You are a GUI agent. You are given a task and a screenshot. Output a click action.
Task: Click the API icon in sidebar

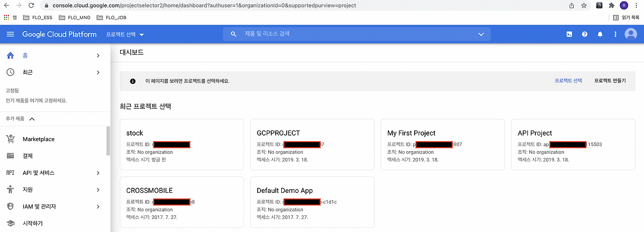pos(10,173)
